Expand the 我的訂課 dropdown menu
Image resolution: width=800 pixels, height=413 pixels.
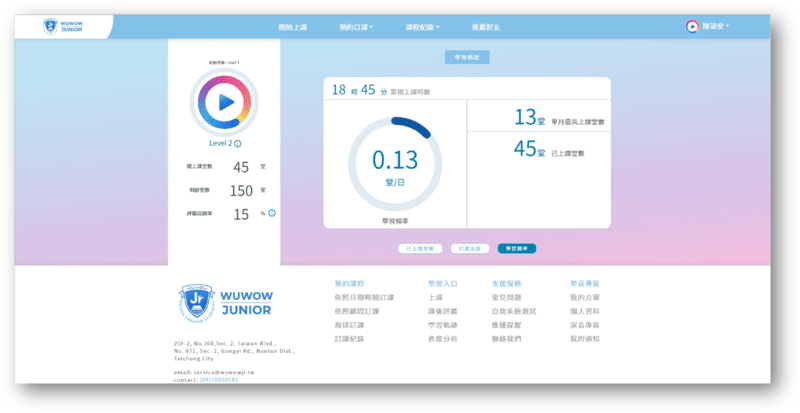click(355, 27)
